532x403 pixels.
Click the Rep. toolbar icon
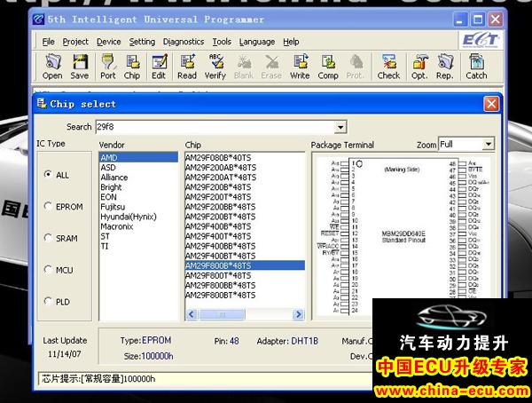445,67
